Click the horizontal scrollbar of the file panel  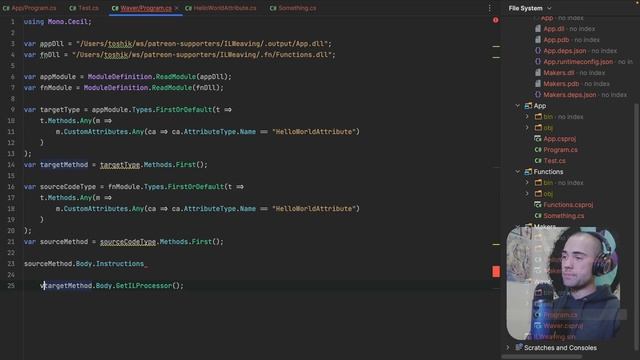pyautogui.click(x=542, y=357)
